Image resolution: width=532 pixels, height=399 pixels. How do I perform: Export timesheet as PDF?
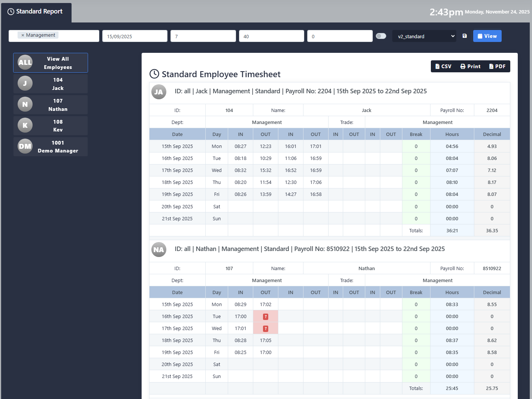click(498, 66)
